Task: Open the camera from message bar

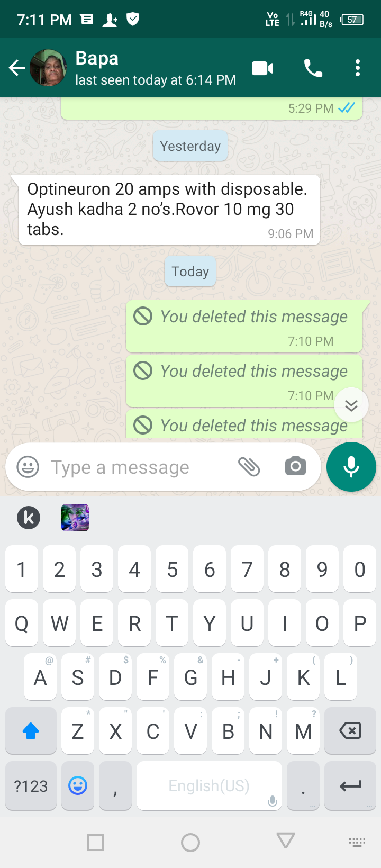Action: pos(295,466)
